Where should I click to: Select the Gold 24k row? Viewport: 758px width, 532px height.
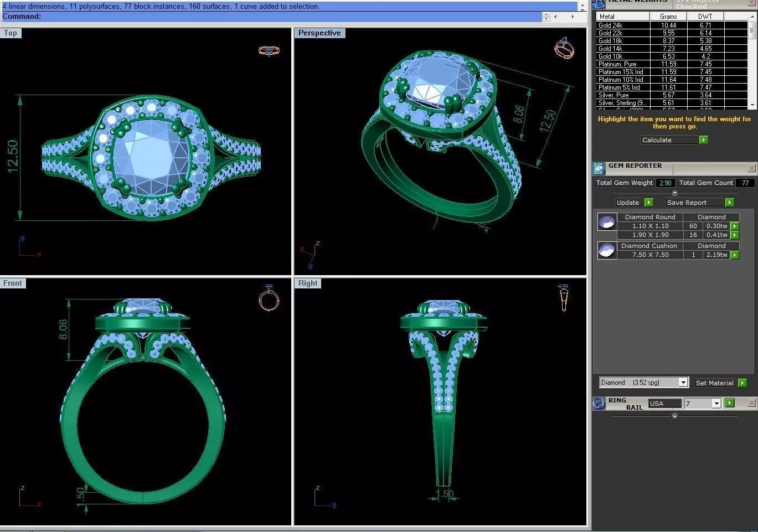[x=672, y=25]
